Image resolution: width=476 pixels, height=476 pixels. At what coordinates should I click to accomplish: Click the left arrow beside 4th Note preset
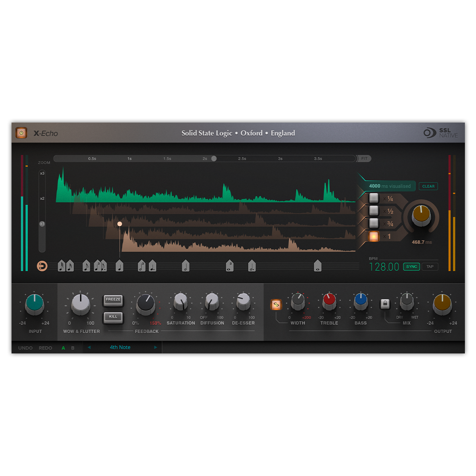89,347
